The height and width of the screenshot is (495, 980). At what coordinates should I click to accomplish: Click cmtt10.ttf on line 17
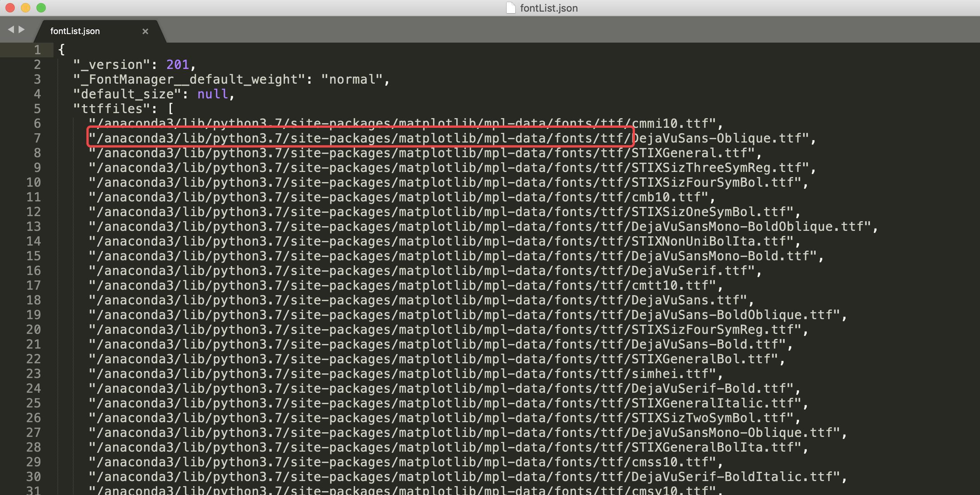[x=670, y=285]
